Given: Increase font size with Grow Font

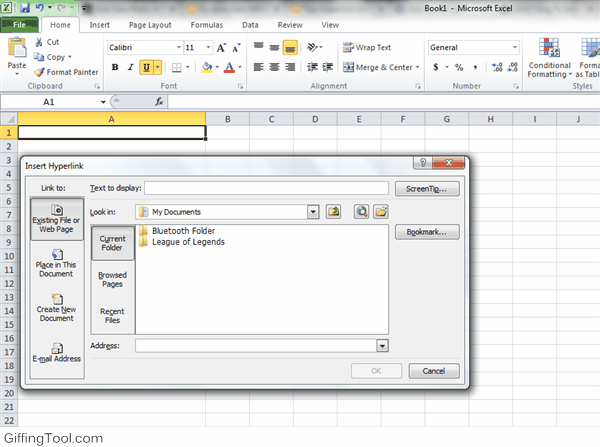Looking at the screenshot, I should [221, 48].
